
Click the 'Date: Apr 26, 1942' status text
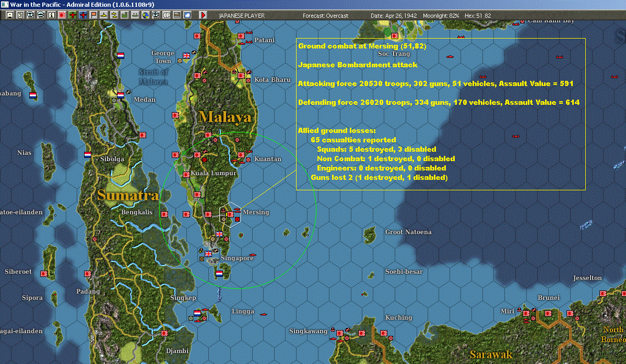click(x=394, y=16)
